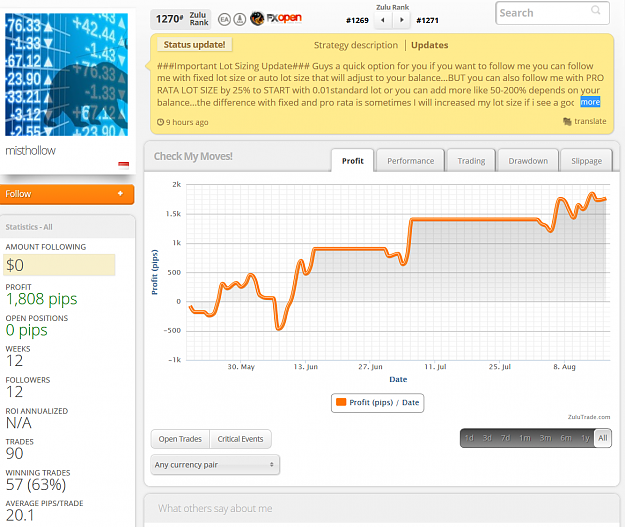Click the 1,808 pips profit value
This screenshot has width=625, height=527.
[41, 299]
